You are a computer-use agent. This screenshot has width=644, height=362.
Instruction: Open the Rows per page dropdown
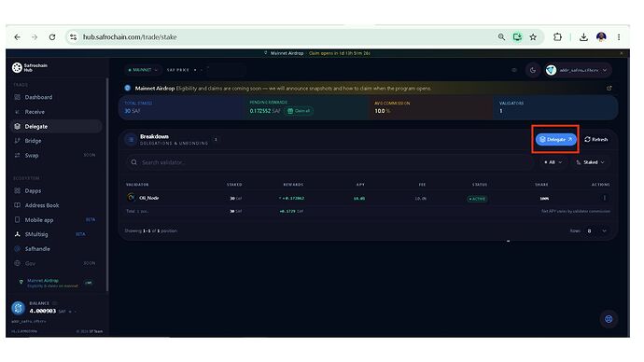point(596,231)
